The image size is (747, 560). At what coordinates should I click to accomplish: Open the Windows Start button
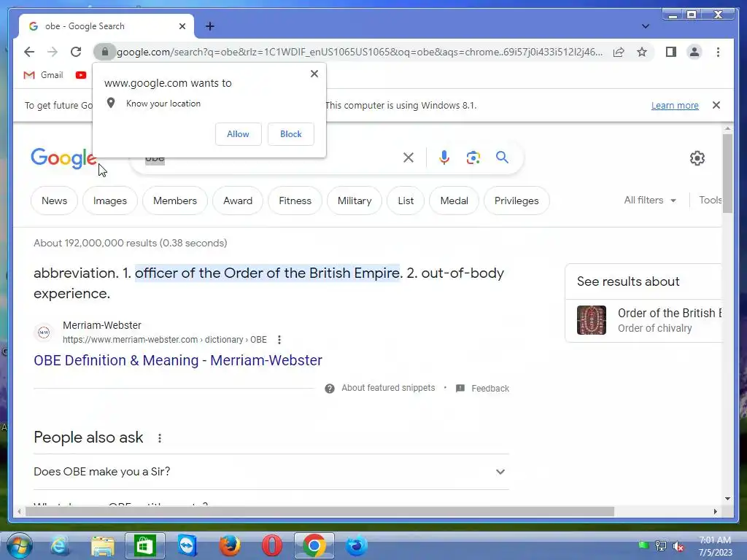click(x=20, y=545)
